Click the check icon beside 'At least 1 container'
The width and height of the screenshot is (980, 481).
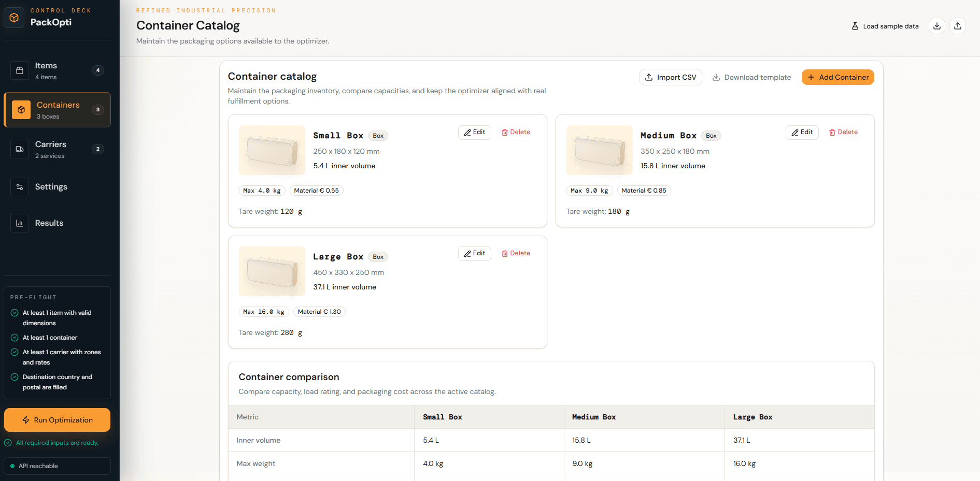(x=15, y=338)
